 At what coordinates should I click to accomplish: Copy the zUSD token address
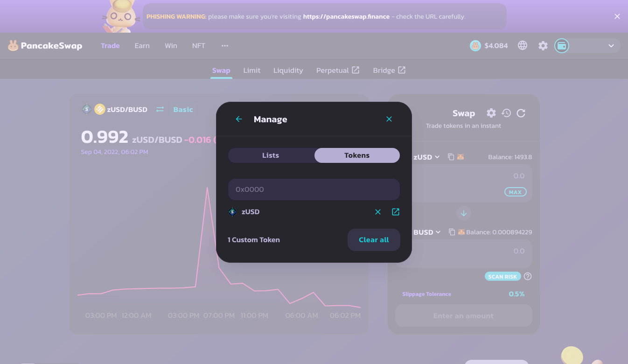click(x=451, y=157)
